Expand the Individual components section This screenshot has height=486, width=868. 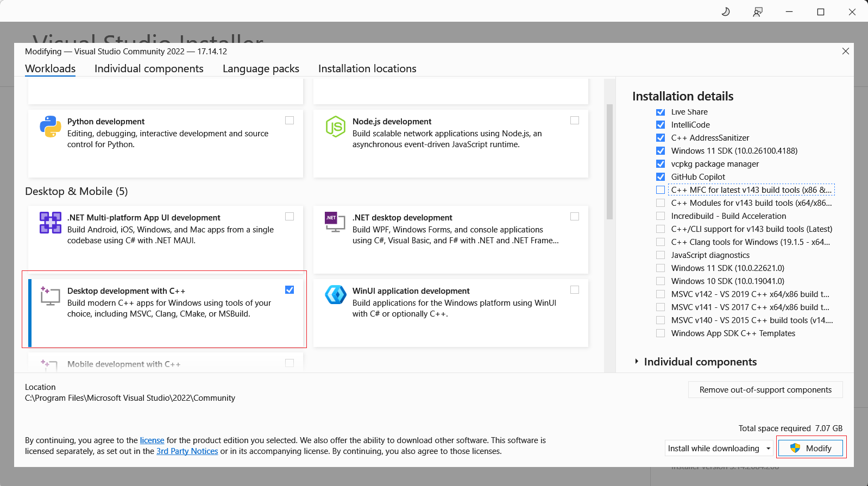[x=637, y=362]
